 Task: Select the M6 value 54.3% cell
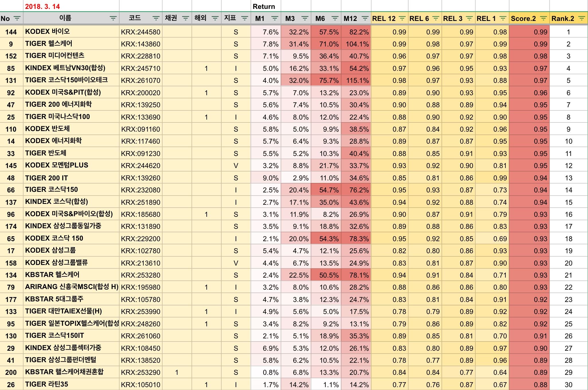click(326, 239)
